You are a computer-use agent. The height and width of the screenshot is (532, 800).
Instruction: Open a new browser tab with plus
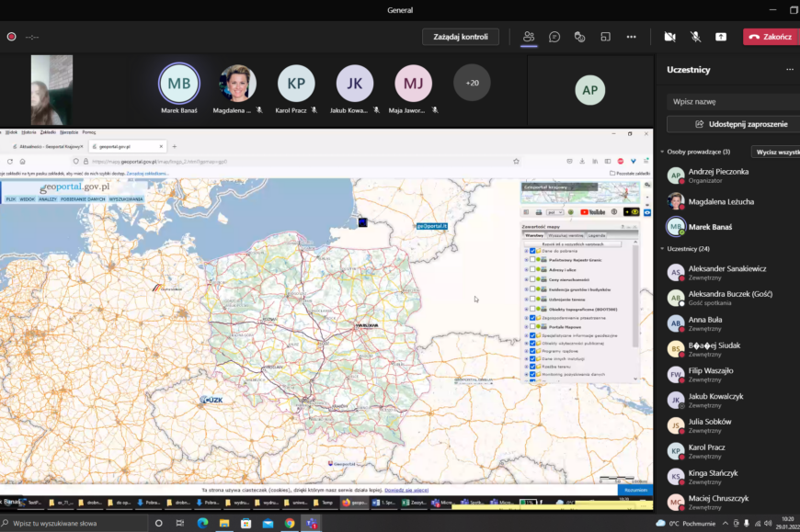(x=175, y=147)
